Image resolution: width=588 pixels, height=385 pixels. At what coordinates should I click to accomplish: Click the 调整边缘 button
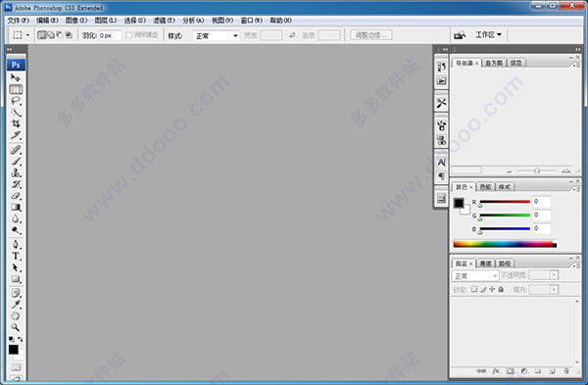pos(371,35)
